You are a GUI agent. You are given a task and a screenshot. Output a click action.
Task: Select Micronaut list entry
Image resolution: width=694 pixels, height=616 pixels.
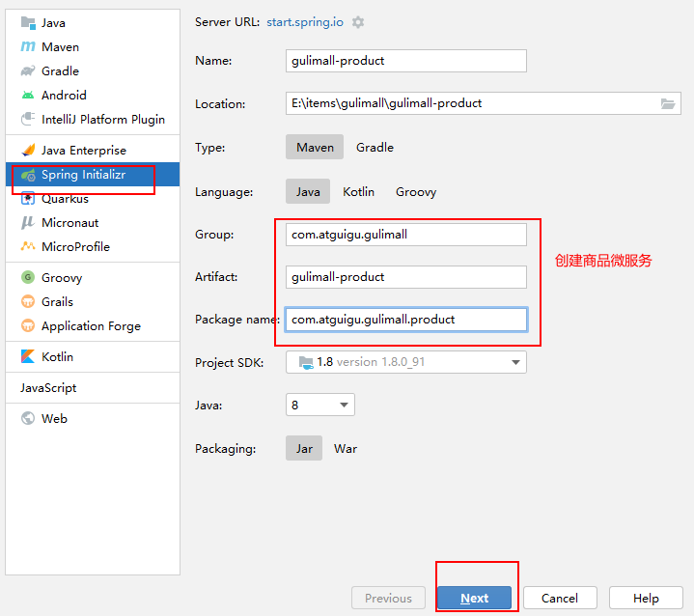pyautogui.click(x=93, y=222)
